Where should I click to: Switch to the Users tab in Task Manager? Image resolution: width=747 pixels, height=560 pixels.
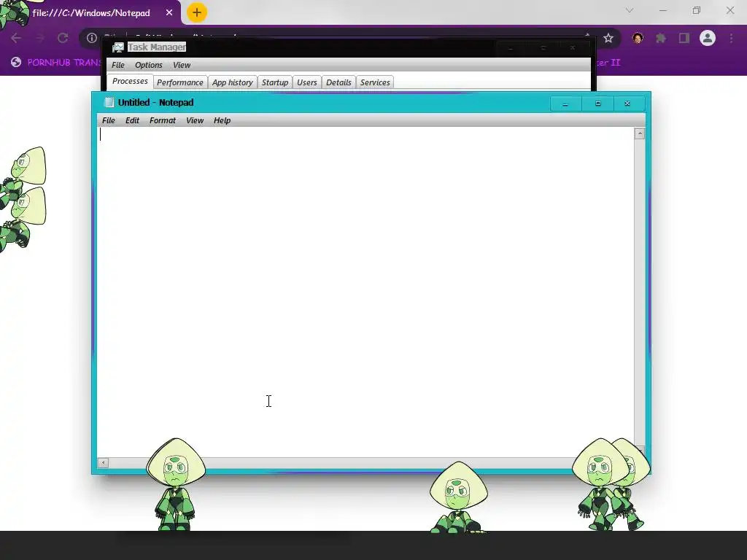tap(307, 82)
